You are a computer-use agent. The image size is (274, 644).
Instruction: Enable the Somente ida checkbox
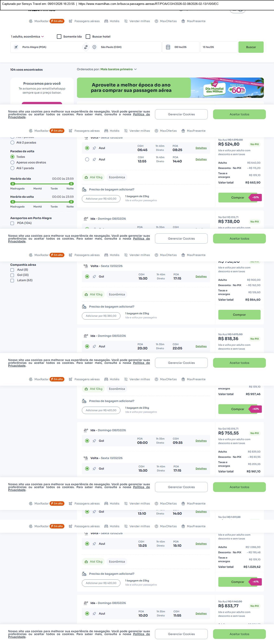coord(59,37)
